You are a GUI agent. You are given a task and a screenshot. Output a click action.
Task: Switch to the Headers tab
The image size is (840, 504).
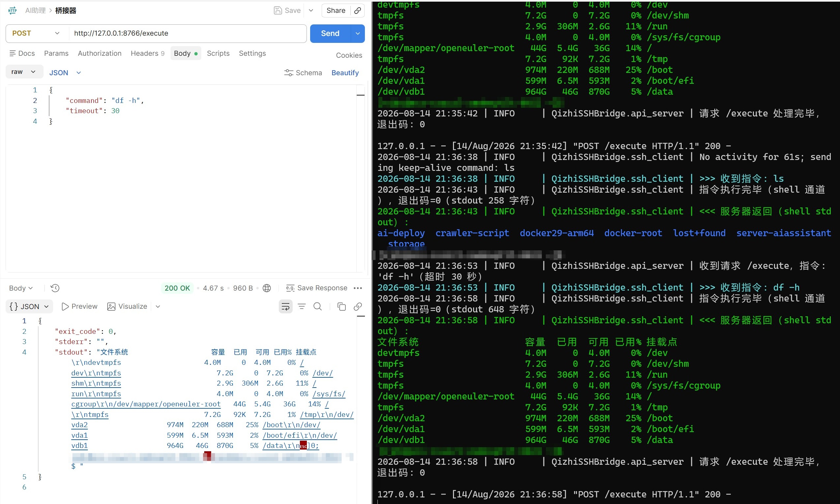[147, 53]
